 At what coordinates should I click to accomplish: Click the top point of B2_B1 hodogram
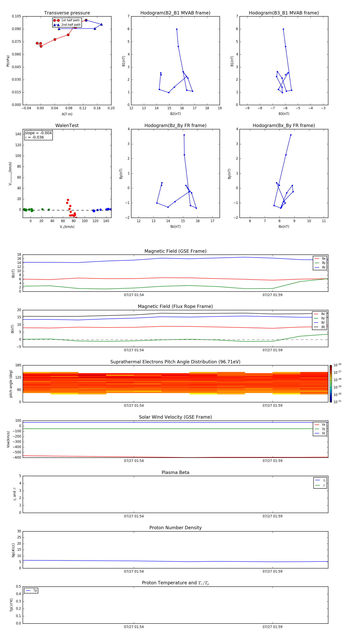177,29
